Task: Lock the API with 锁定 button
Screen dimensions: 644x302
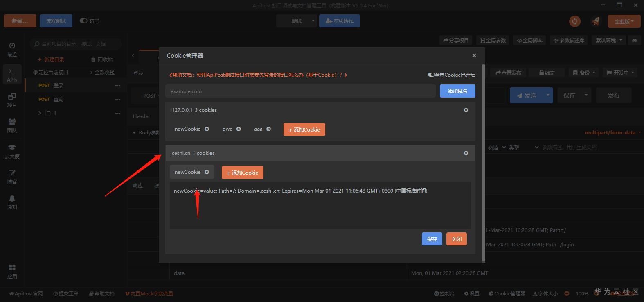Action: coord(547,73)
